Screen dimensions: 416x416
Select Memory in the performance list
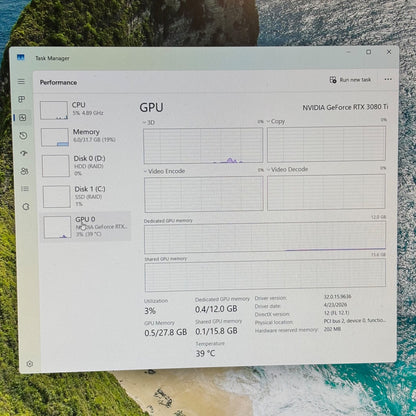[x=86, y=137]
